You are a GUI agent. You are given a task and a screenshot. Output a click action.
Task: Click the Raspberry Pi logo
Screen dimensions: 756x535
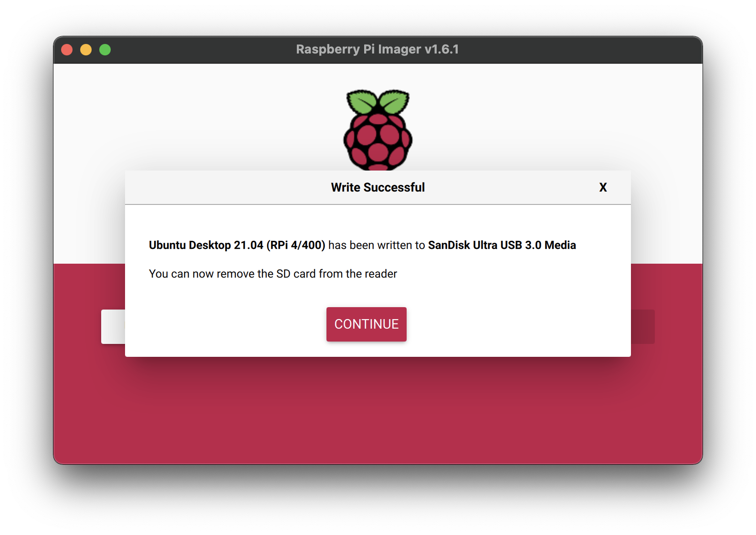tap(378, 130)
